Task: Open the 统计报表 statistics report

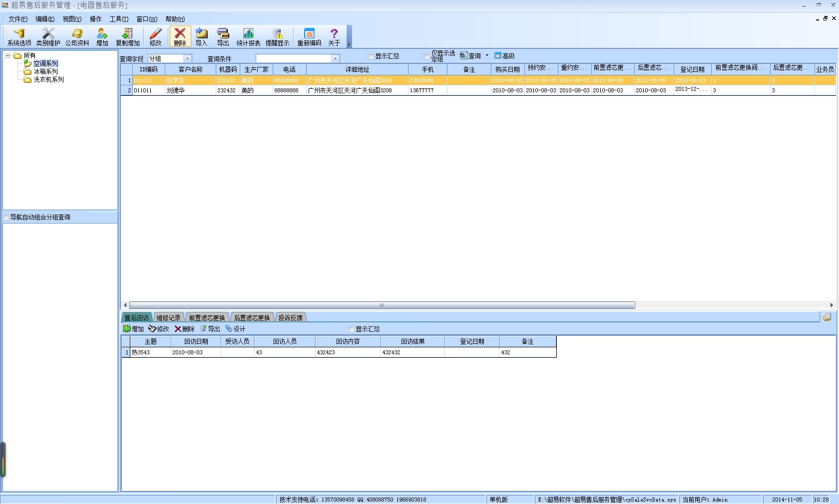Action: 248,37
